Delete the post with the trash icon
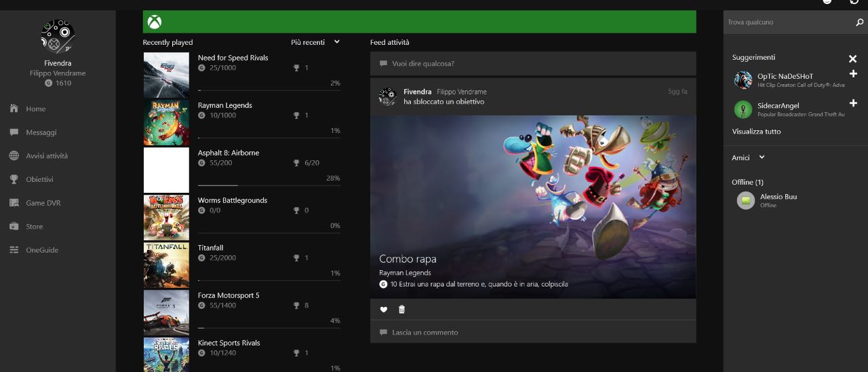Viewport: 868px width, 372px height. 401,310
